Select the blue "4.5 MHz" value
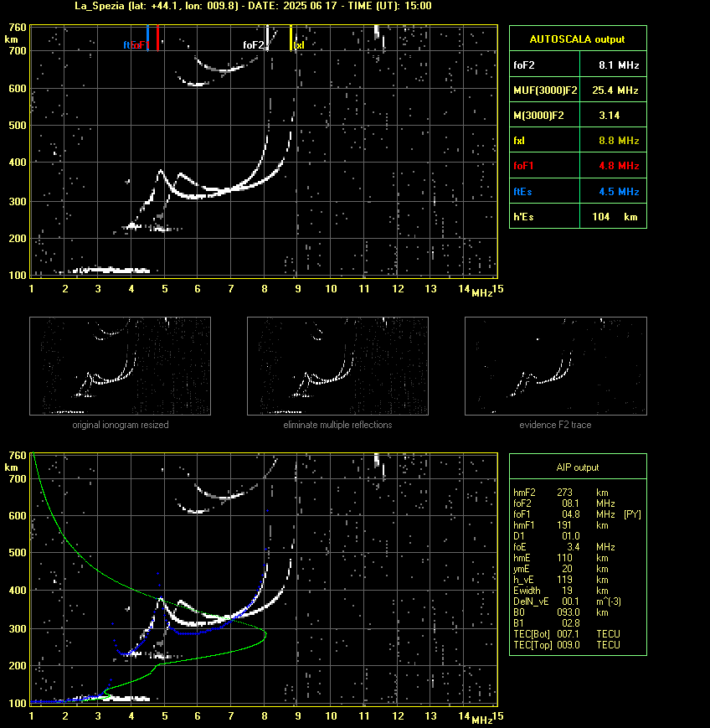The width and height of the screenshot is (710, 728). click(x=619, y=192)
